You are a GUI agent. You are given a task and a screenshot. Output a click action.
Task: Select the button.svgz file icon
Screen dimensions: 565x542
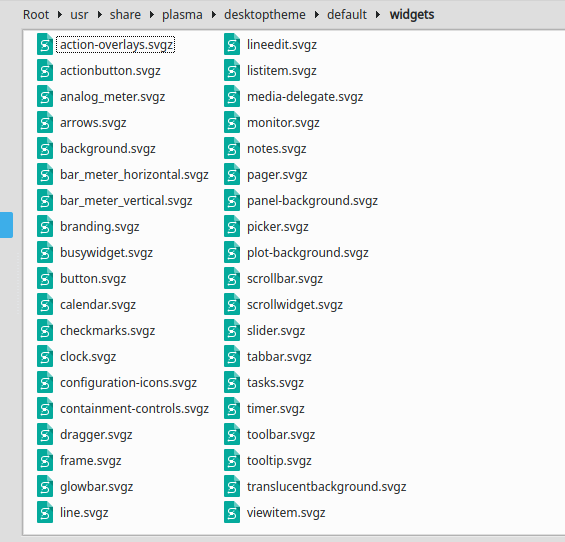click(45, 278)
